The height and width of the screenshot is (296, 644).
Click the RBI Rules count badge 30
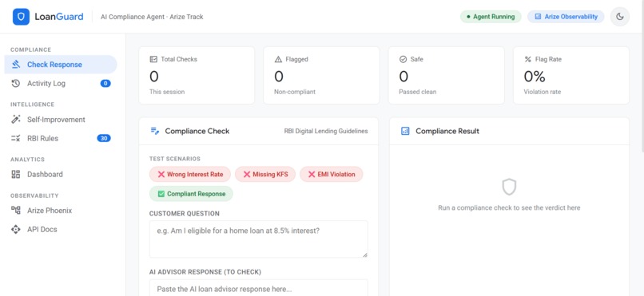(104, 138)
